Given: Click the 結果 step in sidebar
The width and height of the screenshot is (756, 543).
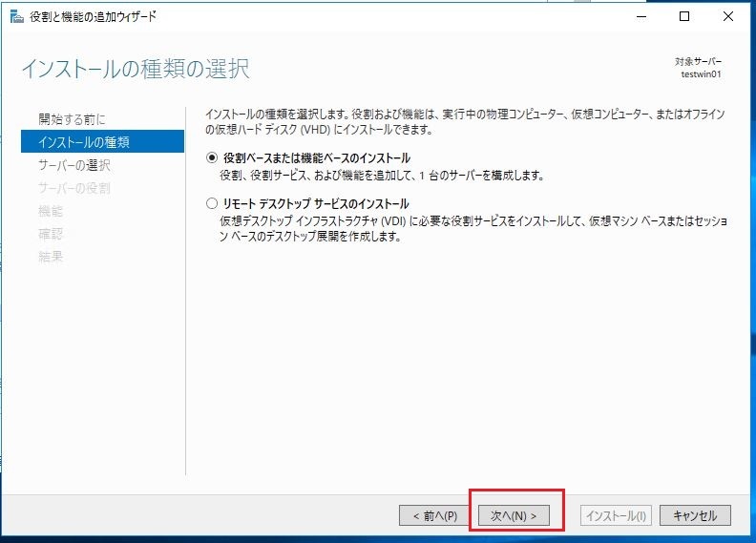Looking at the screenshot, I should click(x=51, y=257).
